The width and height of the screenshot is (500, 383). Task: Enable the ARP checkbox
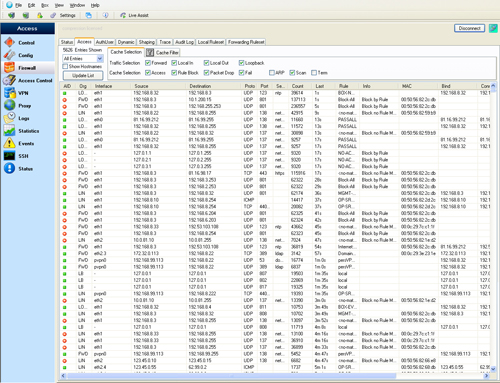(272, 73)
